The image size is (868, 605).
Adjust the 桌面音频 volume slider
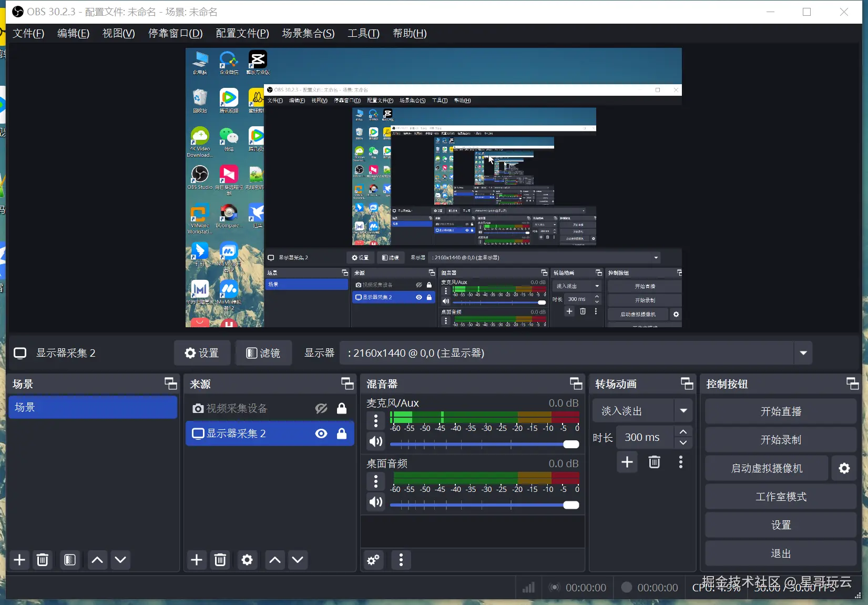pos(484,505)
